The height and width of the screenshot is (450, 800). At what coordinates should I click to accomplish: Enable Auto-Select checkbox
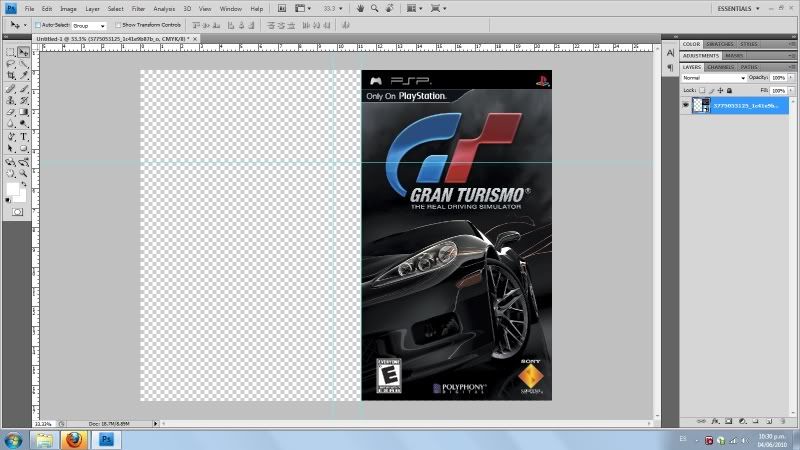[37, 25]
